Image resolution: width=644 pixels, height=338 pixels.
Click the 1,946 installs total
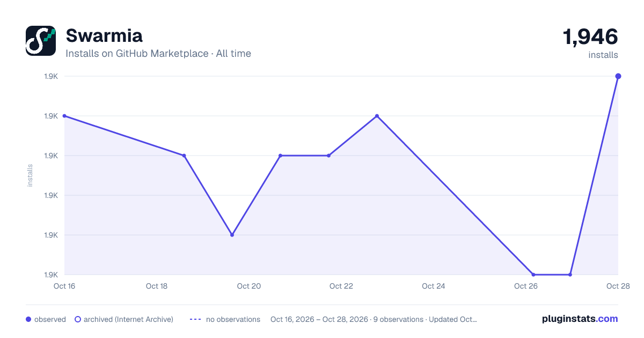[x=590, y=37]
